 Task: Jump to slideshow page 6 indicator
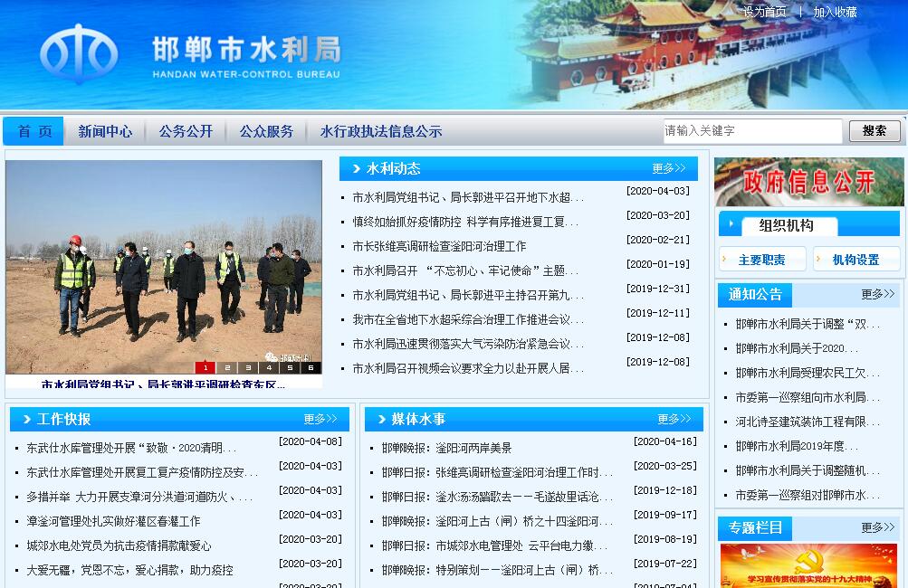tap(311, 368)
